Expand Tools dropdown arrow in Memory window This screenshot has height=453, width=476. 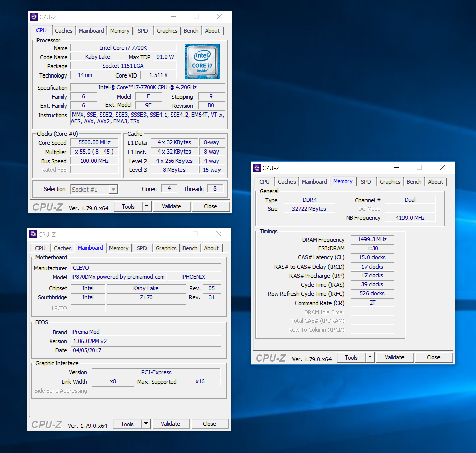coord(370,357)
